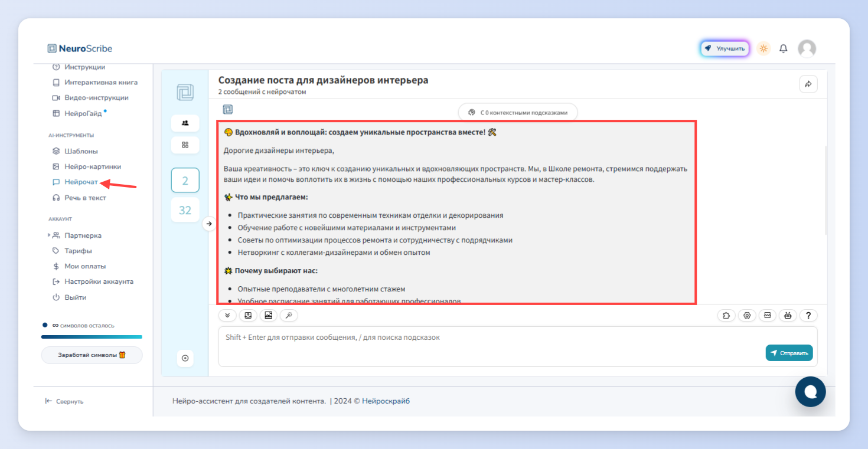Click the magic wand icon above input

[289, 316]
